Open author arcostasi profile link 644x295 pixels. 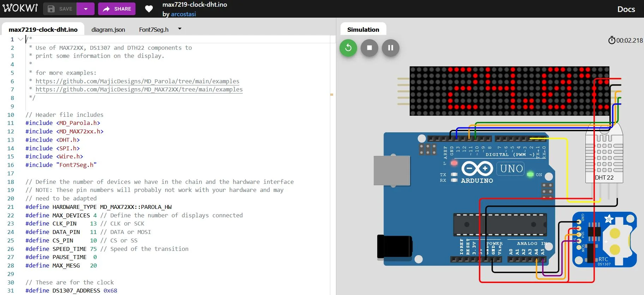[x=183, y=14]
